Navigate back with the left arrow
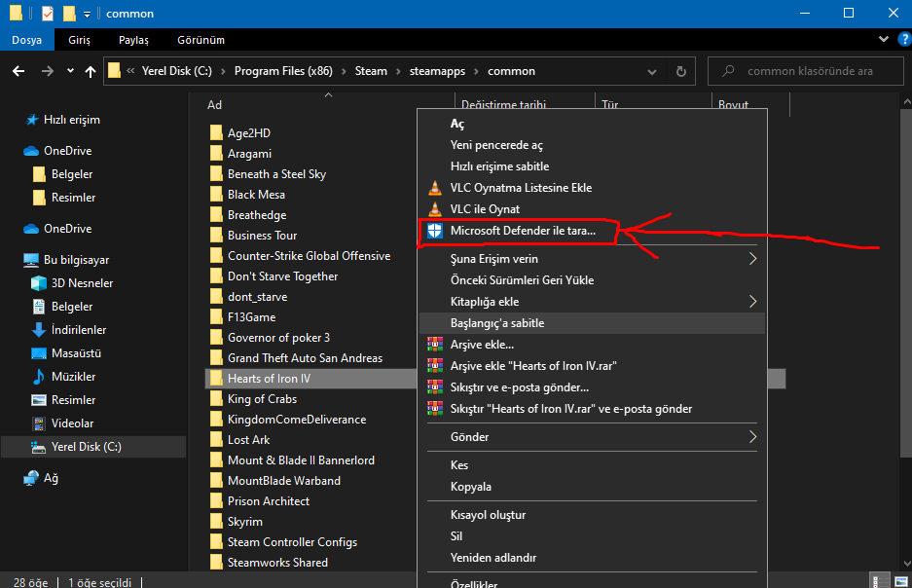Screen dimensions: 912x588 pos(18,71)
